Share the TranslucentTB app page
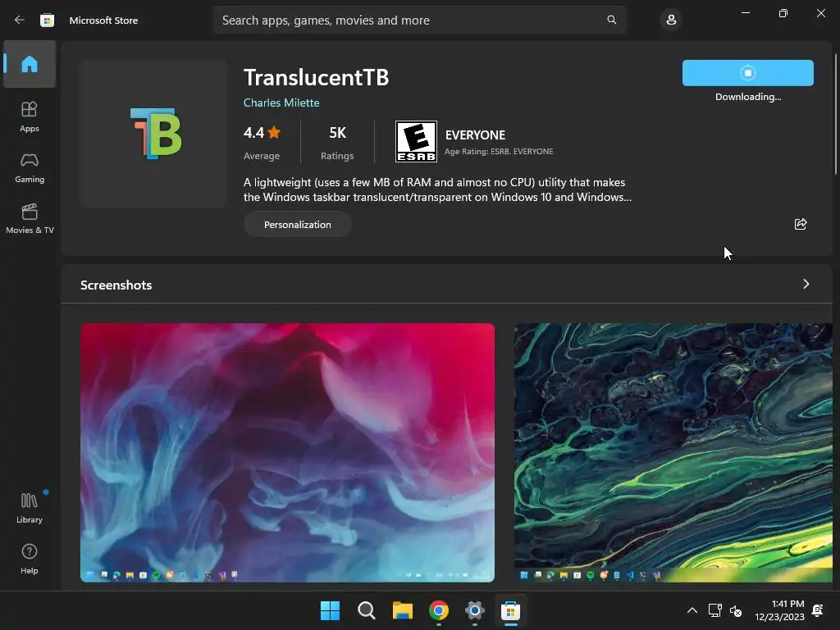Viewport: 840px width, 630px height. 801,224
